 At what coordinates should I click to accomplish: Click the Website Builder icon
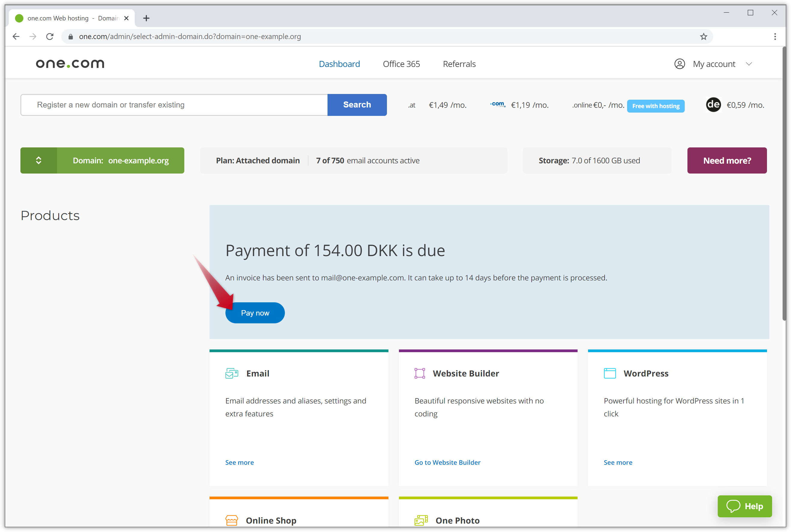click(x=420, y=373)
